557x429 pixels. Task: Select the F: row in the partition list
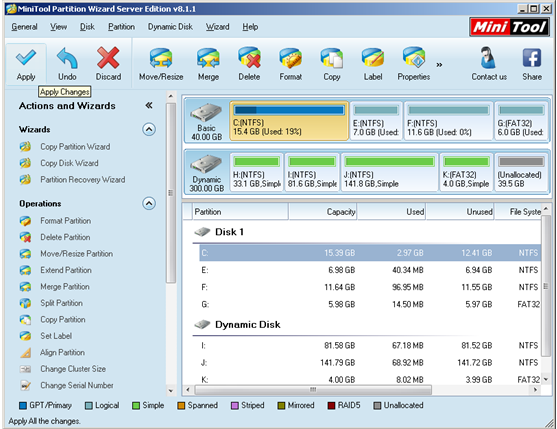tap(370, 287)
